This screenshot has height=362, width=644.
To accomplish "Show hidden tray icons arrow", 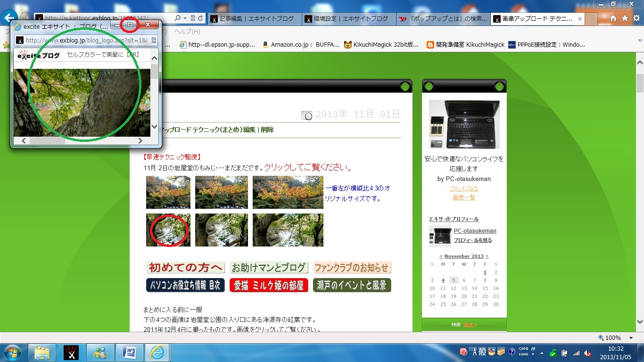I will 542,353.
